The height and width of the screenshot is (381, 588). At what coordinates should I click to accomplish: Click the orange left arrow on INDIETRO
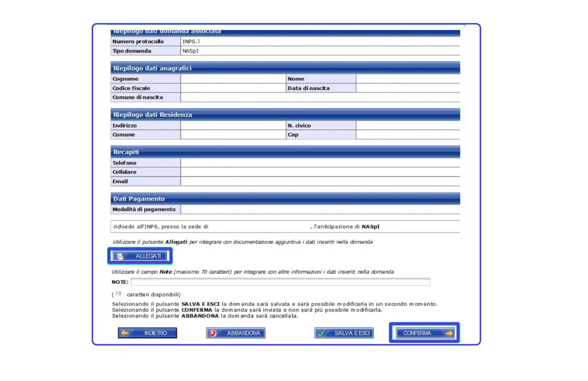pos(125,333)
